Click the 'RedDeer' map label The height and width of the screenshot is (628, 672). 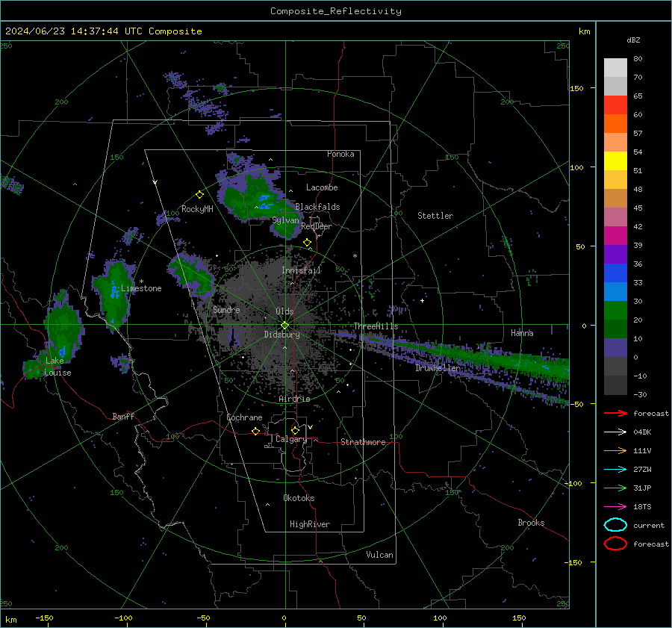coord(317,226)
